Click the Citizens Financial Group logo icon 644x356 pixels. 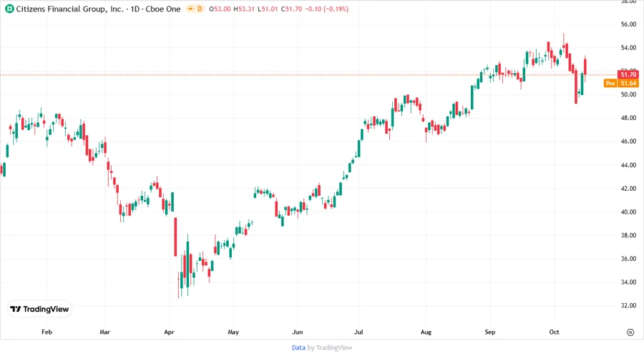9,9
